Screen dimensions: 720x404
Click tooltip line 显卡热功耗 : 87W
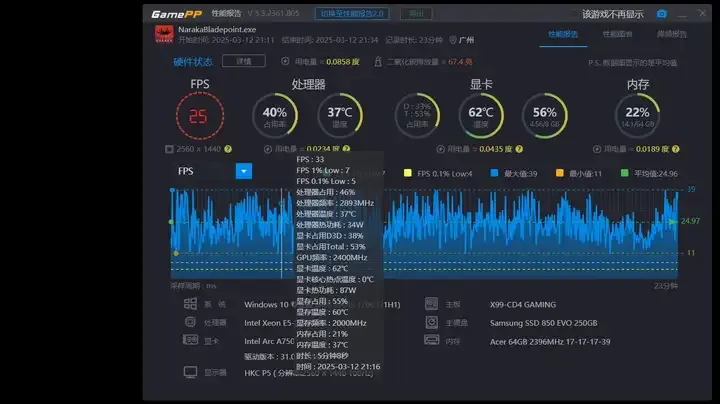point(326,290)
